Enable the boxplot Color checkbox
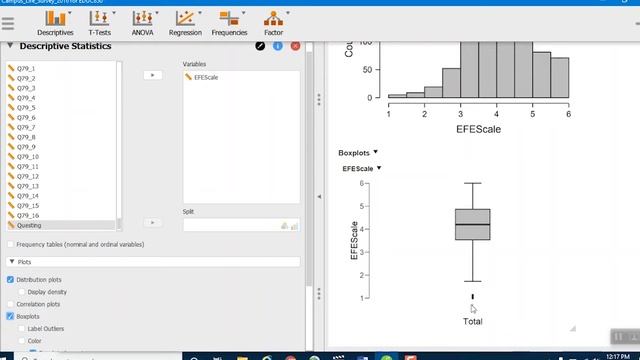This screenshot has height=360, width=640. (x=22, y=341)
